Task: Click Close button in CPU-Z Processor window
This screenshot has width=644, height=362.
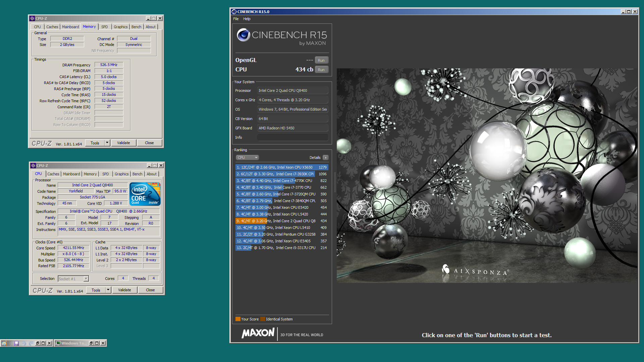Action: 150,290
